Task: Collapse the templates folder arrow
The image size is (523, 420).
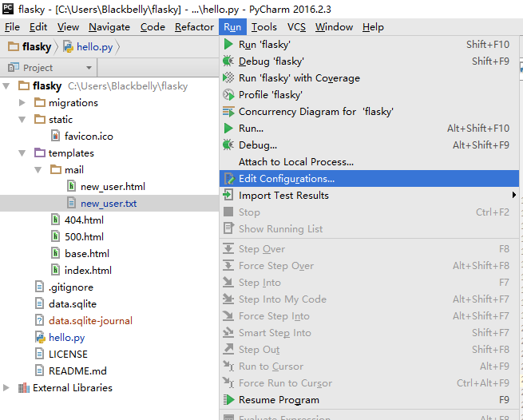Action: click(22, 153)
